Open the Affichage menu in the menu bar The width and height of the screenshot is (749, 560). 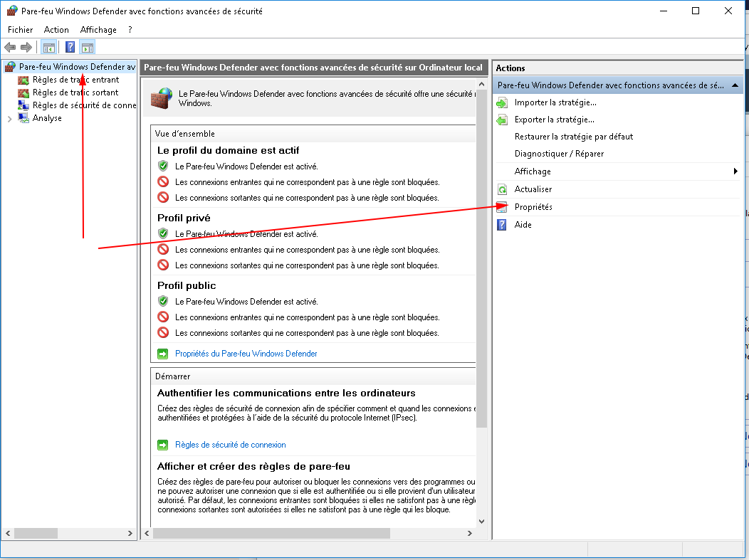pos(98,30)
